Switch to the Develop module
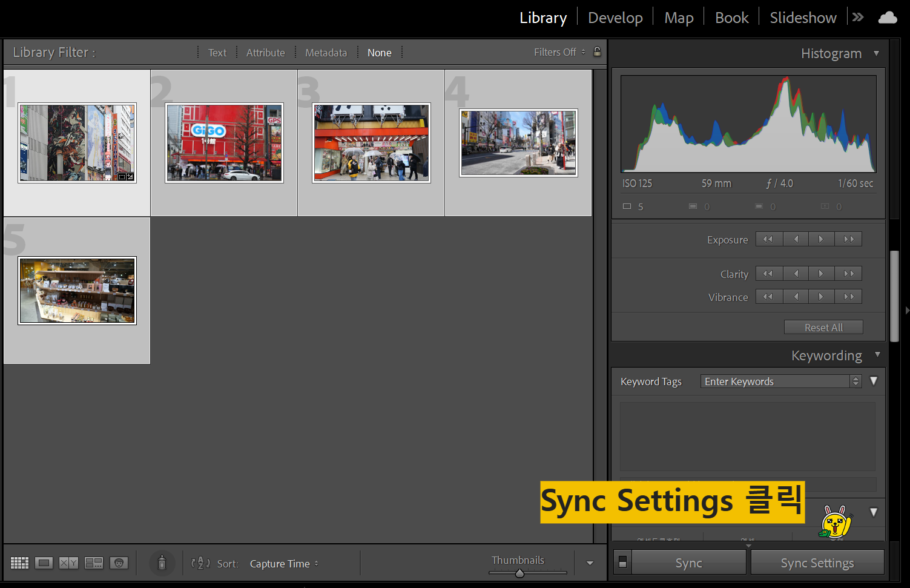 tap(615, 18)
